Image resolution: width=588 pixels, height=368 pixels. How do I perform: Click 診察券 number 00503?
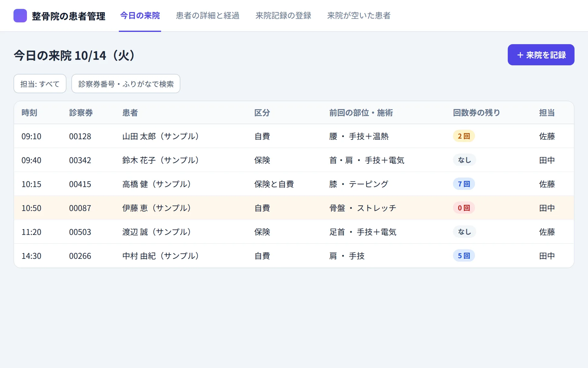click(80, 232)
